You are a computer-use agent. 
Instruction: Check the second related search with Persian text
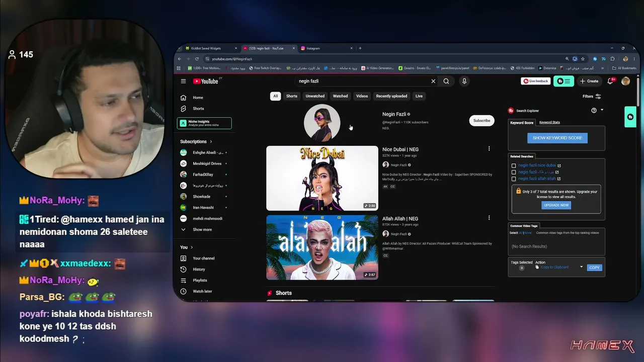514,172
